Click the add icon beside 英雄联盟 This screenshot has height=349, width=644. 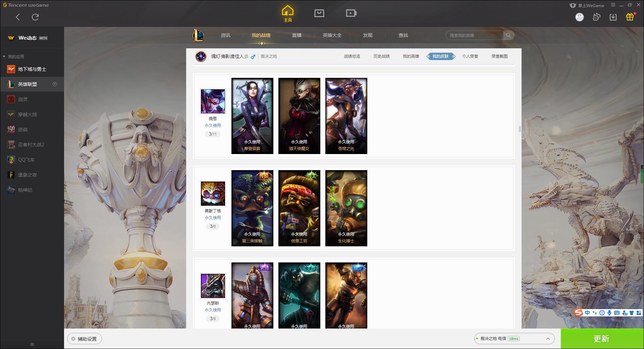(55, 84)
